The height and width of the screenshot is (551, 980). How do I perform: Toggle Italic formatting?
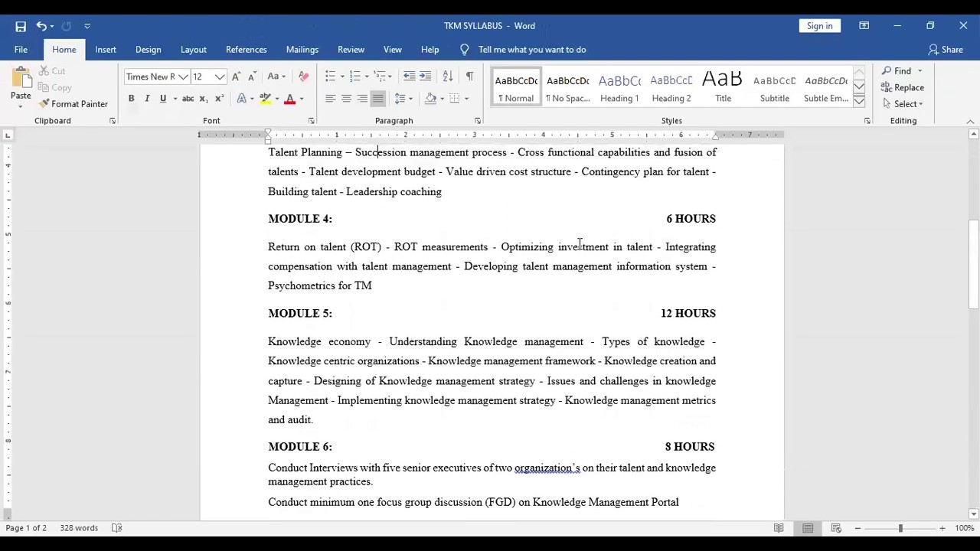tap(147, 99)
